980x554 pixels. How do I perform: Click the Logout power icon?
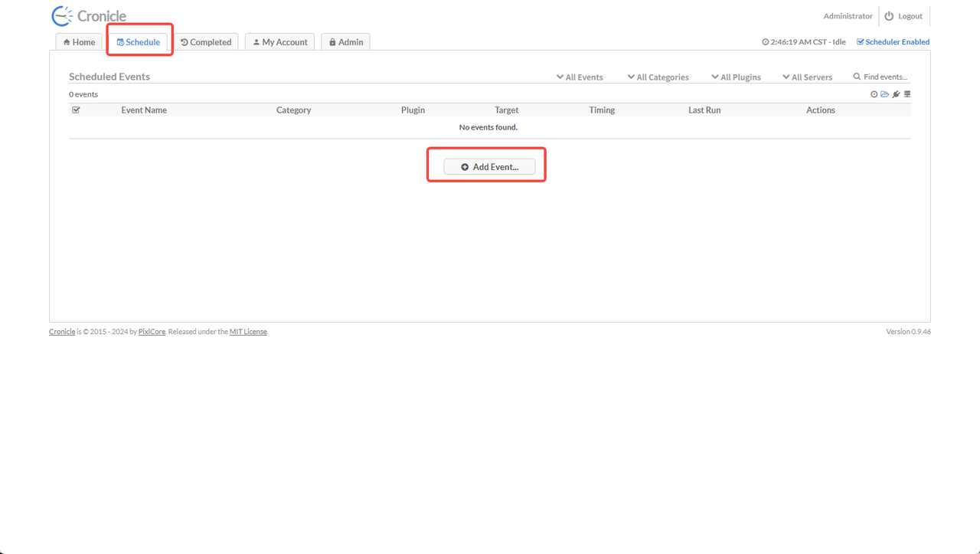(x=889, y=16)
